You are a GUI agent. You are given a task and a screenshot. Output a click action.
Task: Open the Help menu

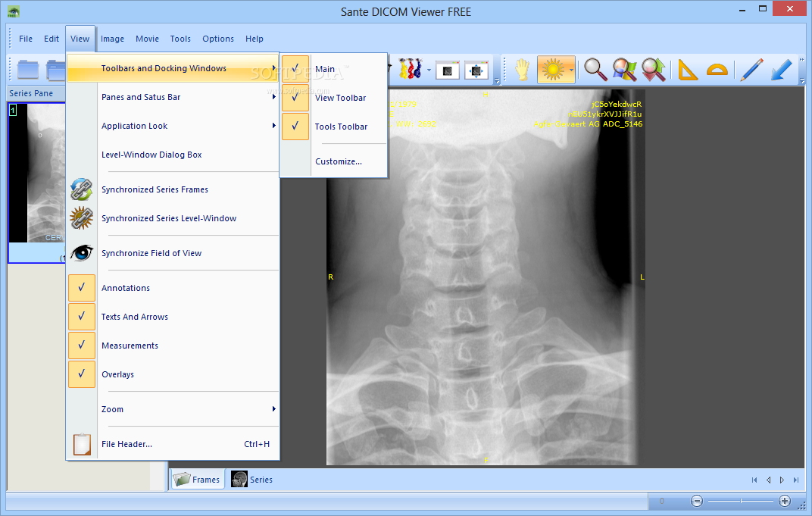pyautogui.click(x=255, y=39)
